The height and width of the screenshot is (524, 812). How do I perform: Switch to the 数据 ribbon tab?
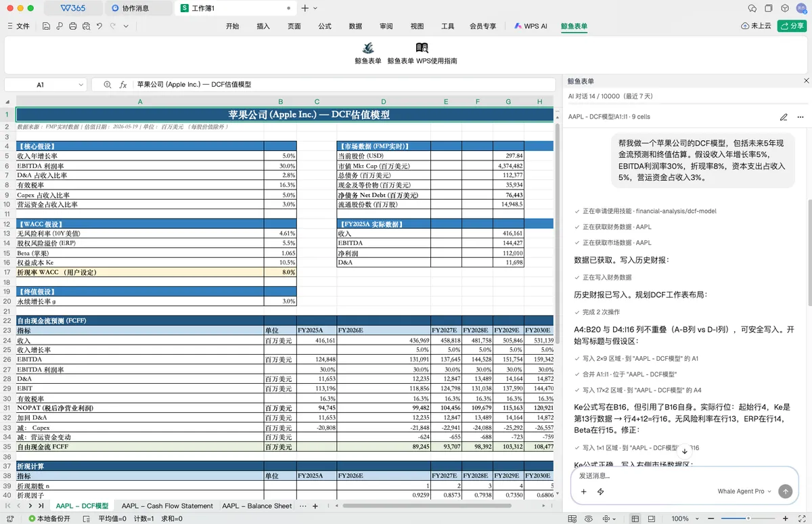point(355,26)
